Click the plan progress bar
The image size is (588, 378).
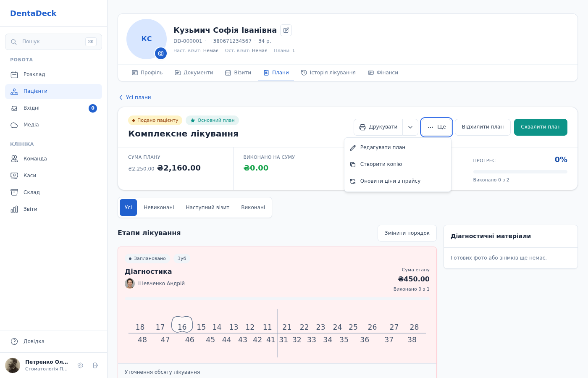(520, 172)
